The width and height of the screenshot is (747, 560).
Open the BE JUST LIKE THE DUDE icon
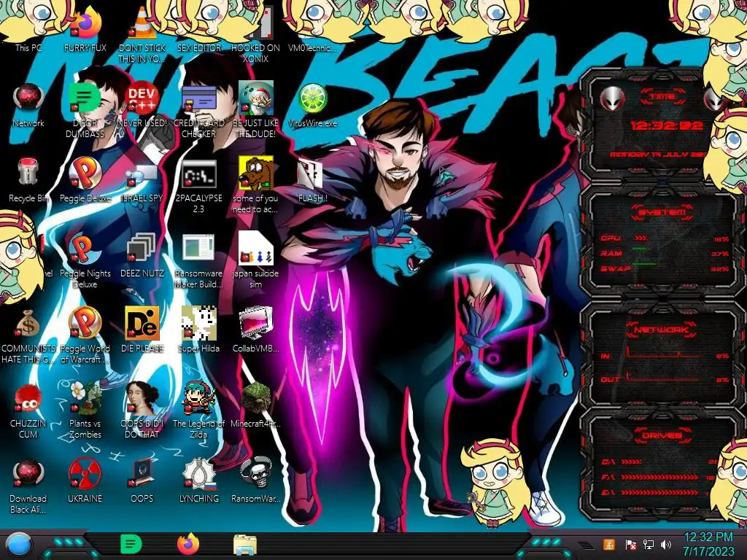tap(256, 109)
